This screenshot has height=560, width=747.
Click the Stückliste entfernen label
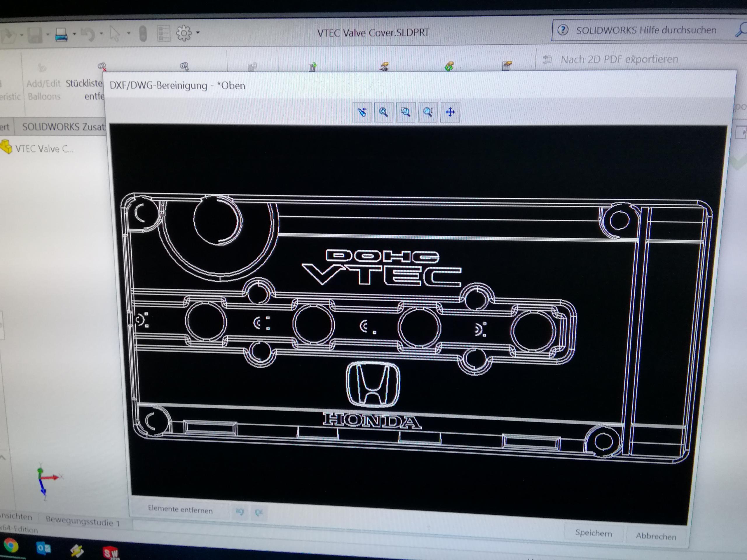(x=85, y=90)
